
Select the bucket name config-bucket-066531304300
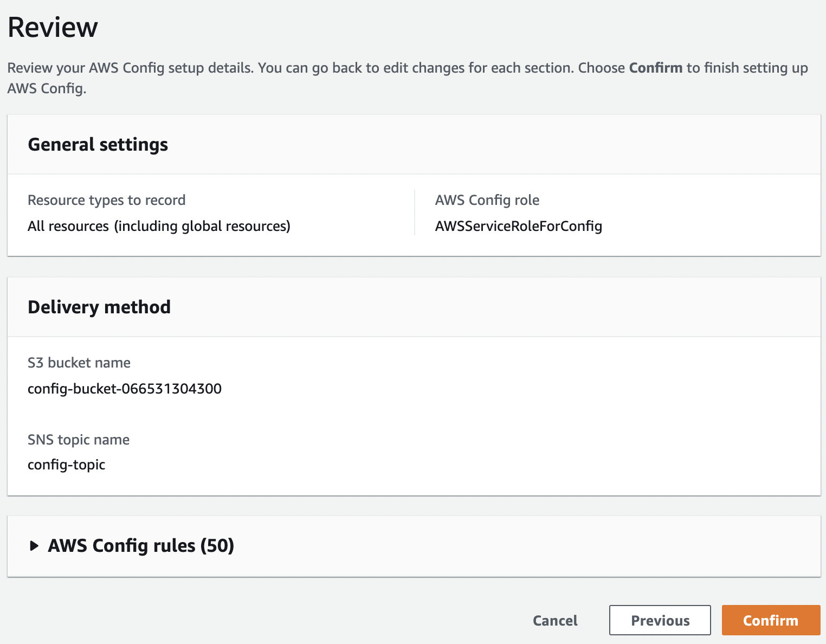click(125, 389)
